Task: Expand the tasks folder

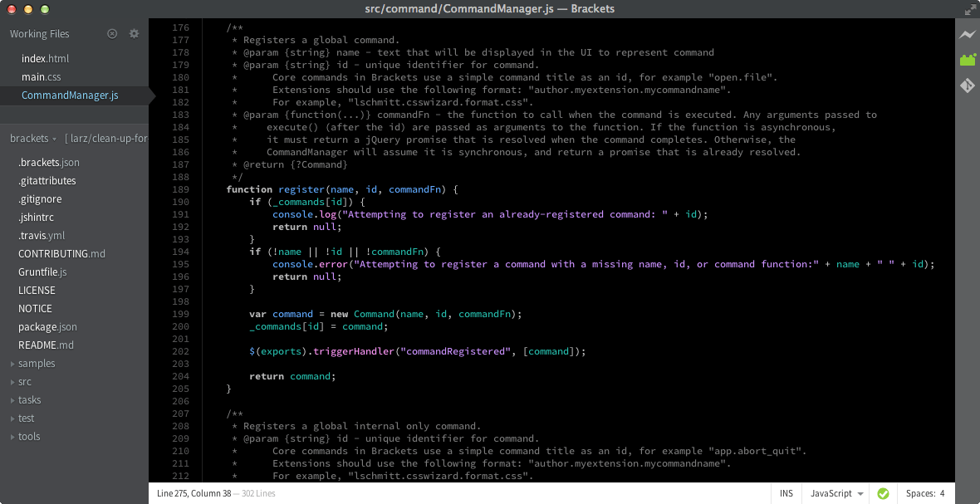Action: tap(27, 399)
